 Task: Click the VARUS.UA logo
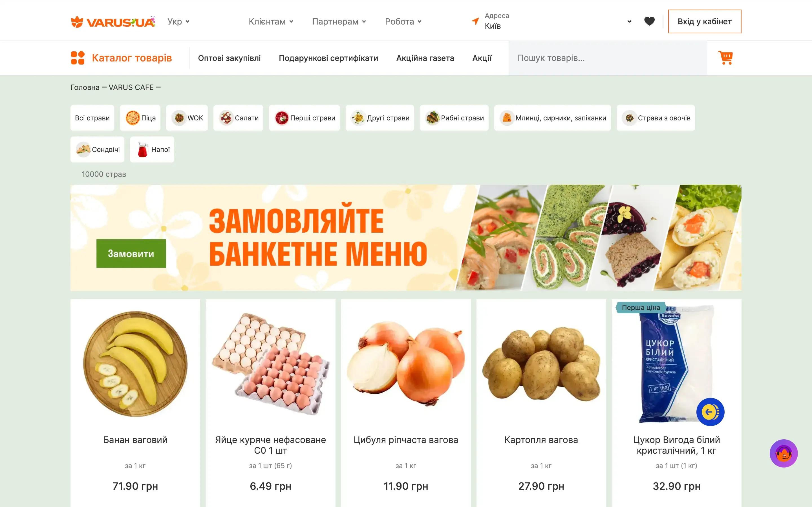[x=113, y=21]
